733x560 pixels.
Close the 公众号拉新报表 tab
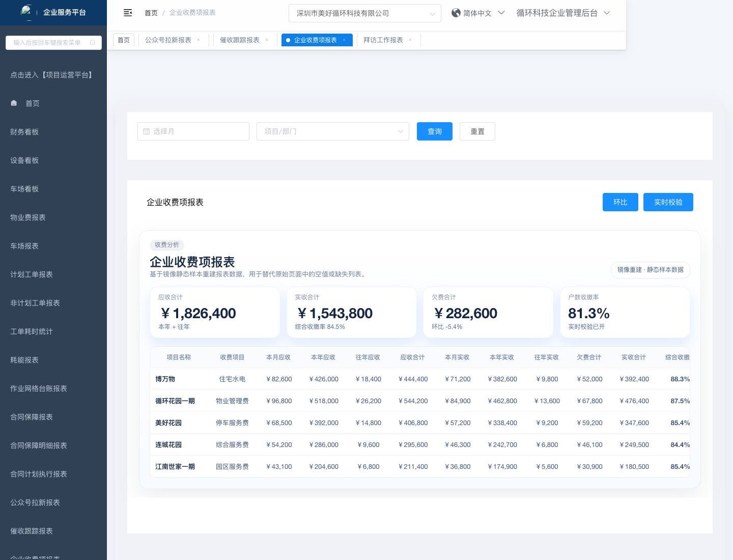(199, 40)
